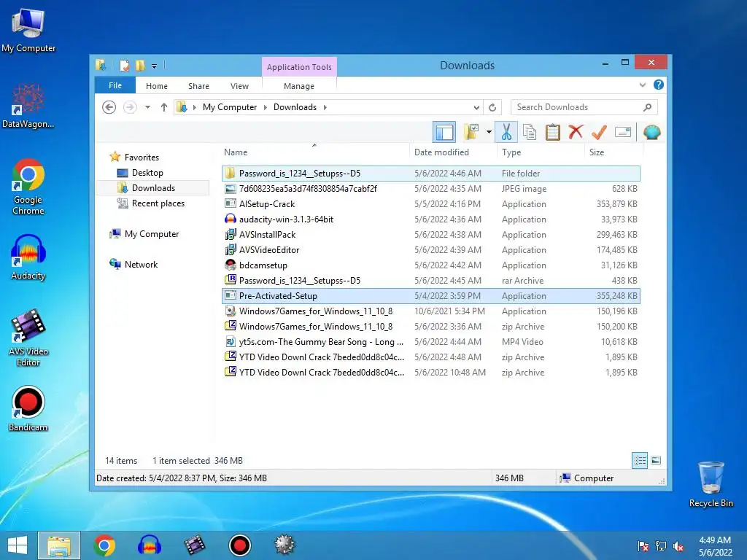Switch to large icons view button
The width and height of the screenshot is (747, 560).
point(656,460)
